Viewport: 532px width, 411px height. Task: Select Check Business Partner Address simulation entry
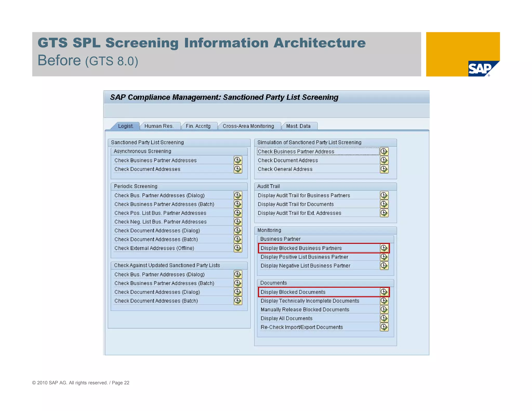click(318, 151)
